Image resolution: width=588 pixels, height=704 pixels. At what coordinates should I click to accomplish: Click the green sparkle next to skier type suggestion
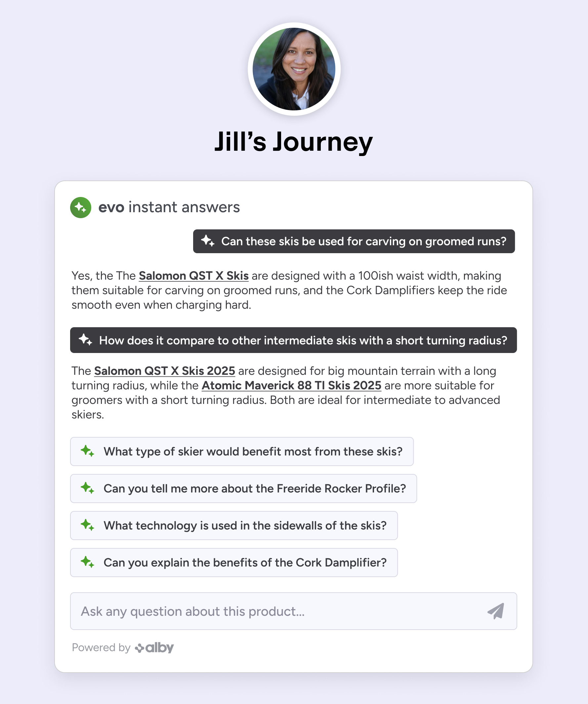click(x=88, y=451)
